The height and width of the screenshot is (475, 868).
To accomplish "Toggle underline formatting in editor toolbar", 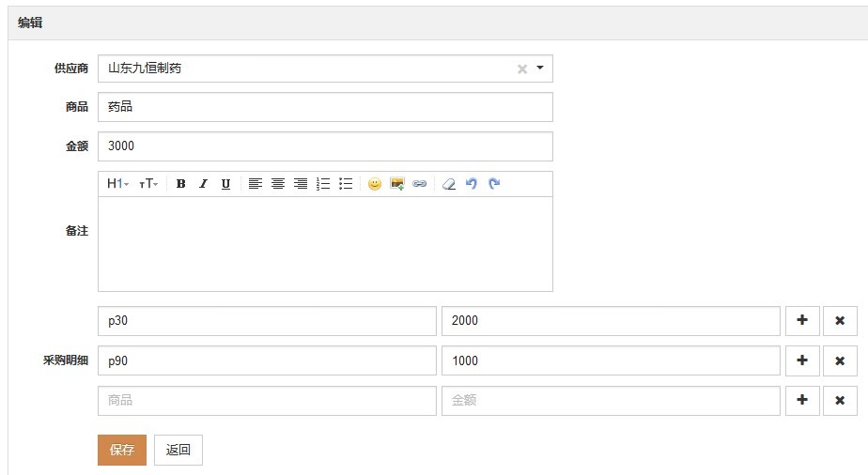I will [x=225, y=184].
